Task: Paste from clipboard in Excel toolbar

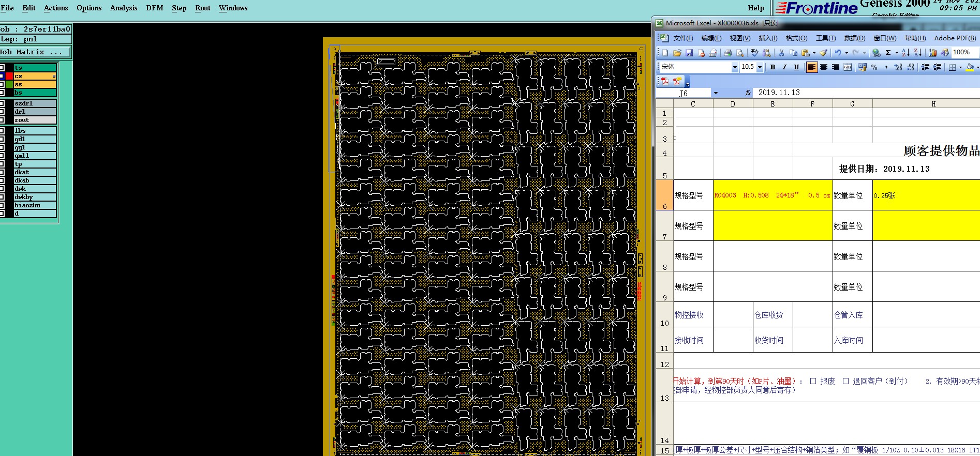Action: click(806, 53)
